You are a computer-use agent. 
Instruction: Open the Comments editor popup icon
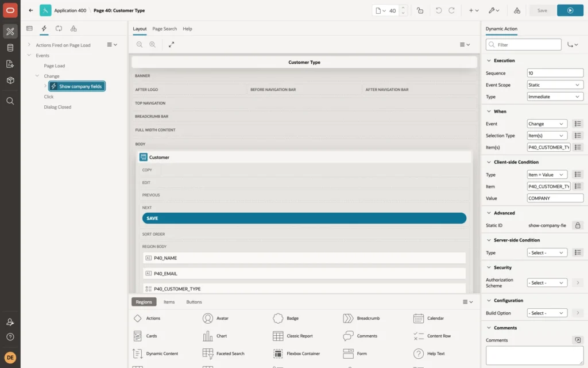[578, 340]
